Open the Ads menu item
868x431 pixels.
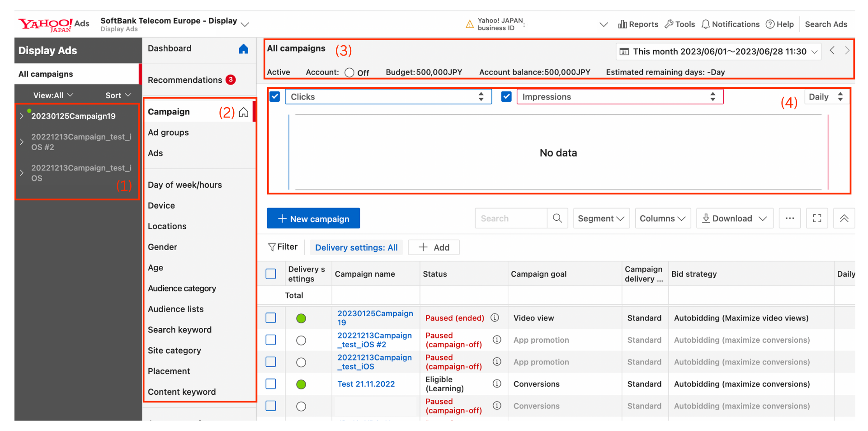(155, 153)
